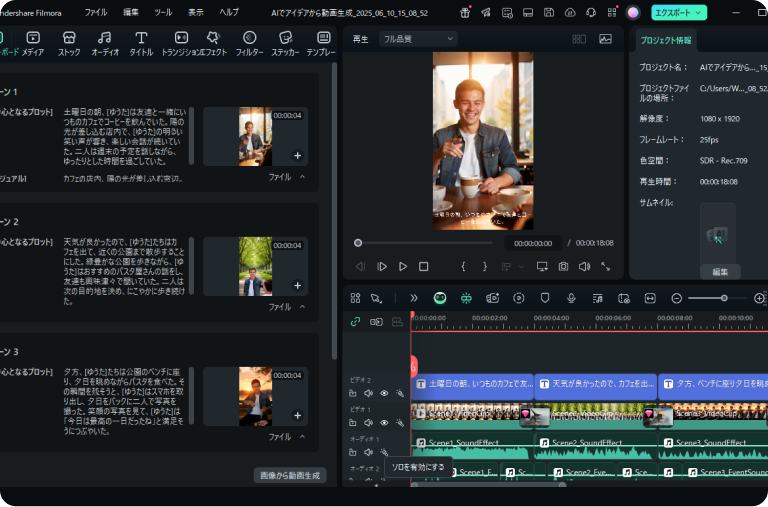Click the select arrow tool in timeline toolbar
Screen dimensions: 768x507
click(x=376, y=298)
